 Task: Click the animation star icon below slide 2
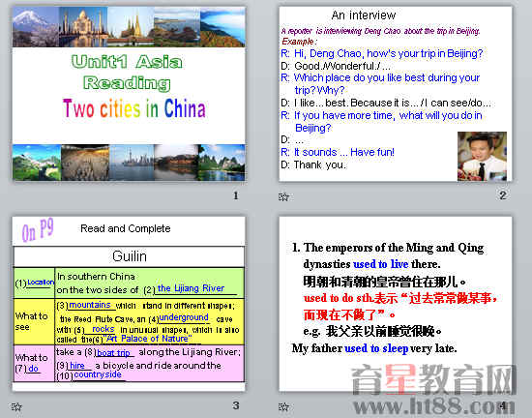coord(283,196)
